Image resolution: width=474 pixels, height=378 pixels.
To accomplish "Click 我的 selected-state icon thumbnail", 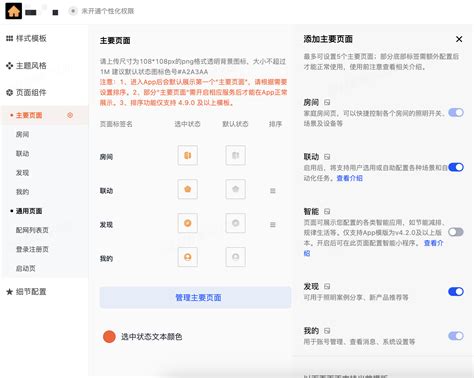I will click(188, 257).
